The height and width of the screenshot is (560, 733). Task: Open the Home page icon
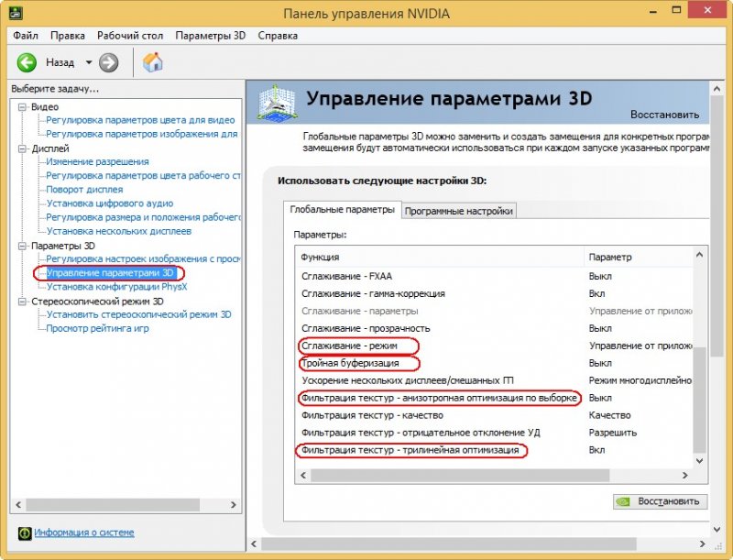152,62
